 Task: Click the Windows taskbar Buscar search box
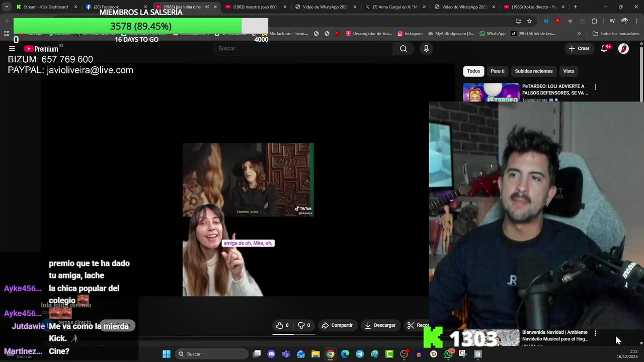pos(212,354)
